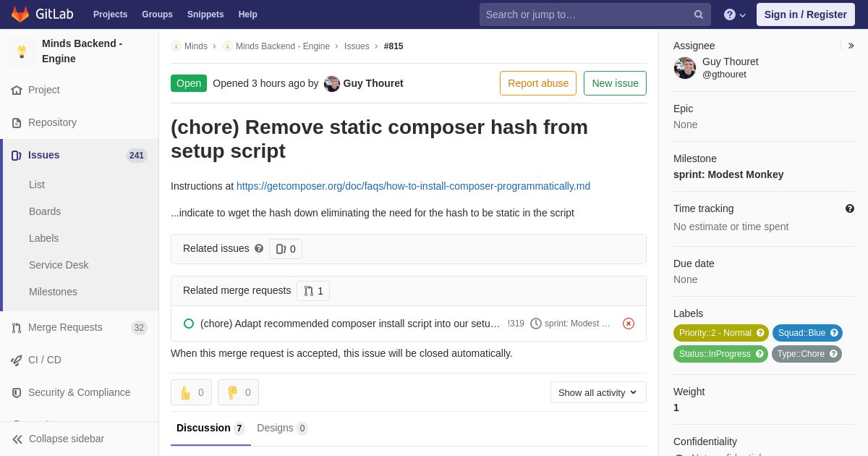Expand the Show all activity dropdown
The image size is (868, 456).
point(598,392)
